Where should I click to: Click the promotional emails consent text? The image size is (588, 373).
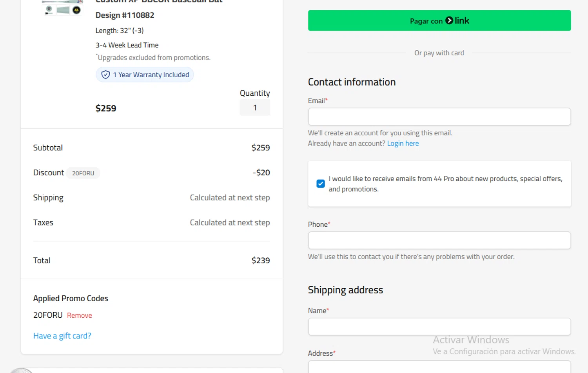(445, 184)
